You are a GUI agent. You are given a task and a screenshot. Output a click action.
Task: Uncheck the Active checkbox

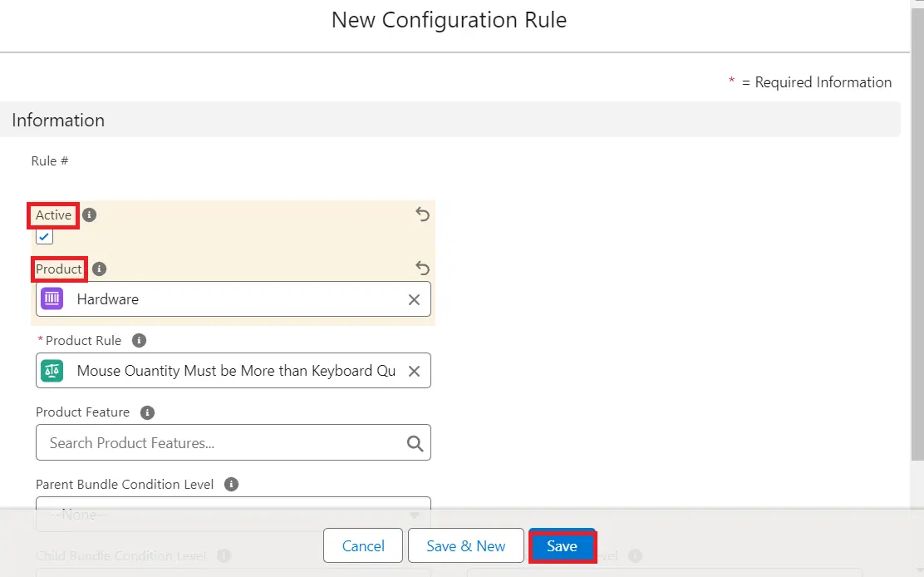coord(45,237)
